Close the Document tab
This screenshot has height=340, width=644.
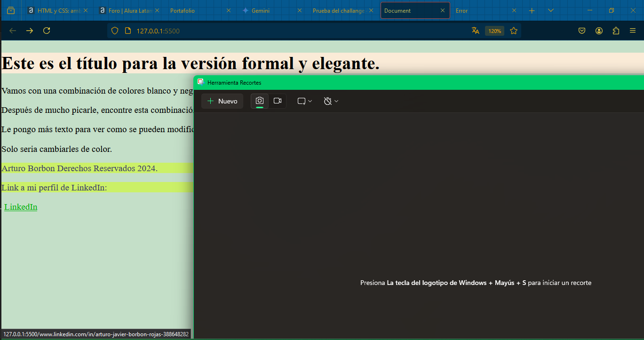click(443, 10)
